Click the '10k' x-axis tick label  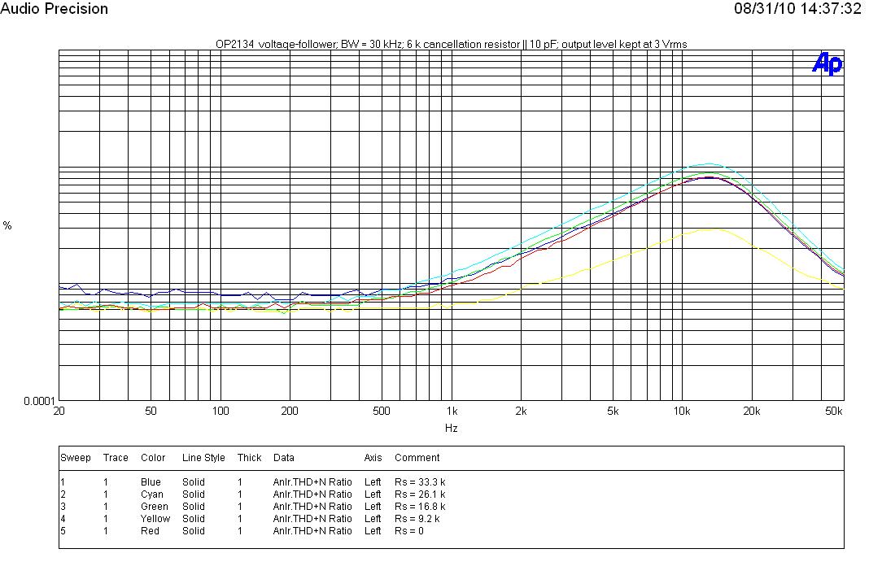(682, 411)
